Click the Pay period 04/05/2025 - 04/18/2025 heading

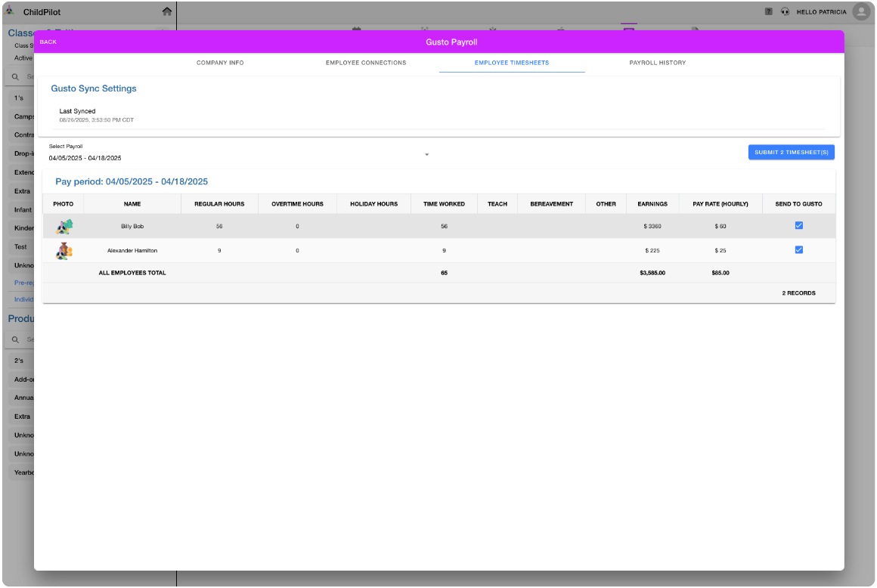click(132, 181)
